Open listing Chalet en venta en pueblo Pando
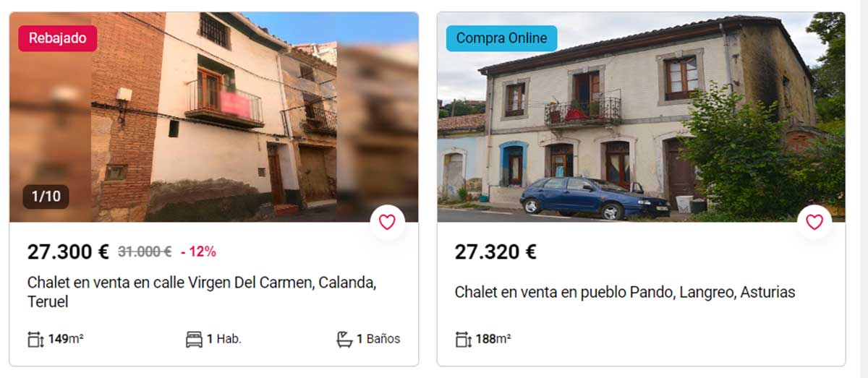The height and width of the screenshot is (378, 868). point(625,293)
